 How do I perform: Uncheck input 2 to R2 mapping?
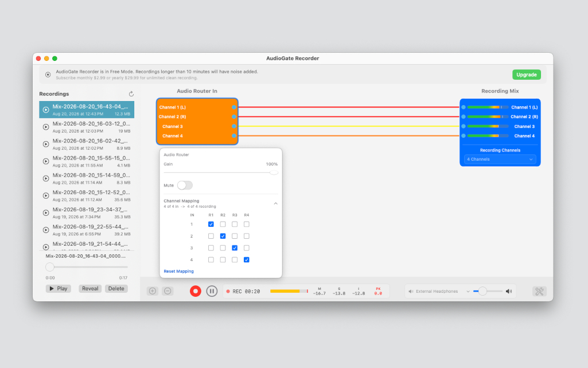(223, 236)
